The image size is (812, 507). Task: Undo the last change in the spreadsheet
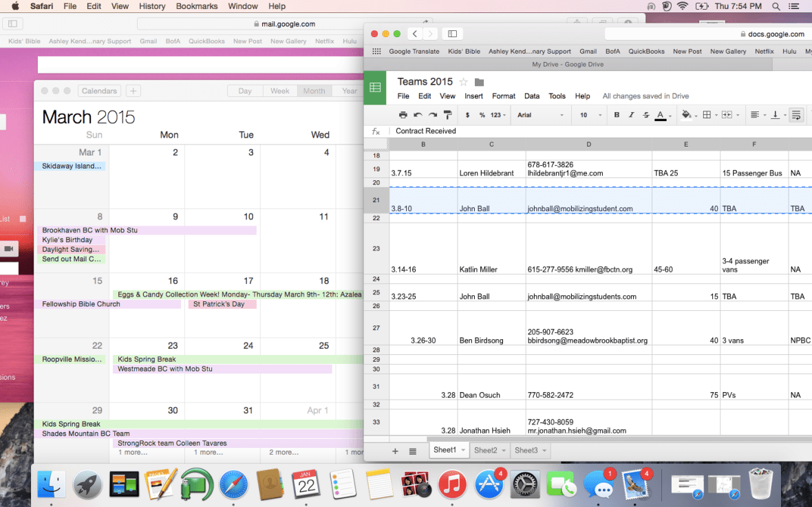pyautogui.click(x=417, y=115)
